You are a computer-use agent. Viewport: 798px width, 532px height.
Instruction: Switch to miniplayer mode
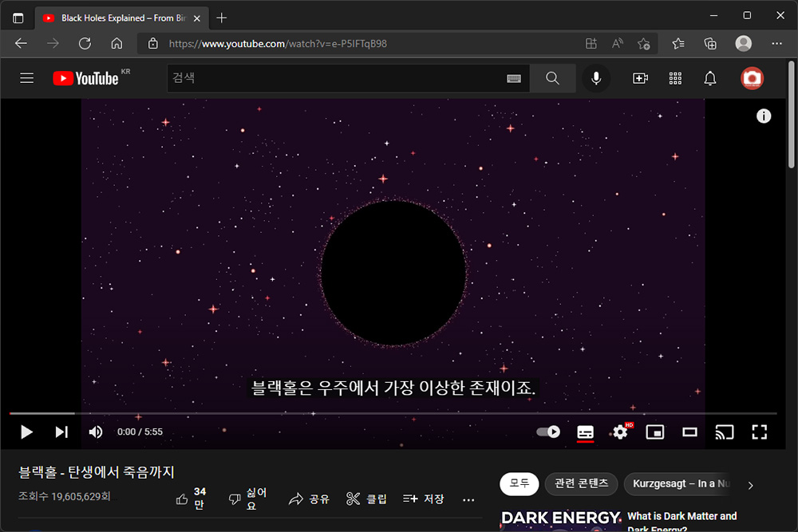pos(655,432)
